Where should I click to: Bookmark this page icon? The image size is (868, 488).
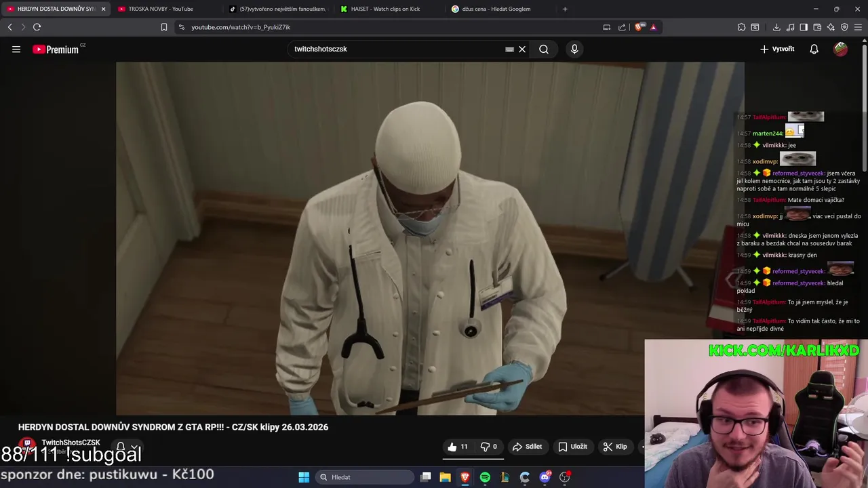[x=163, y=27]
